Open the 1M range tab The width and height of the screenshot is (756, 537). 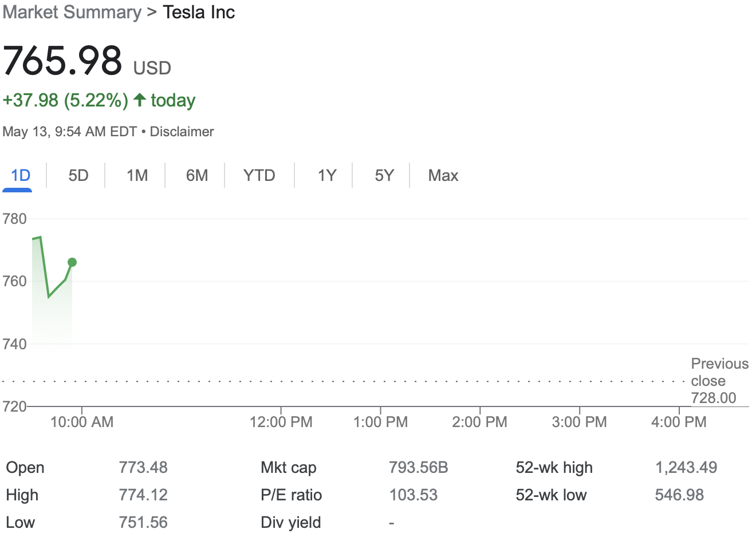[137, 175]
